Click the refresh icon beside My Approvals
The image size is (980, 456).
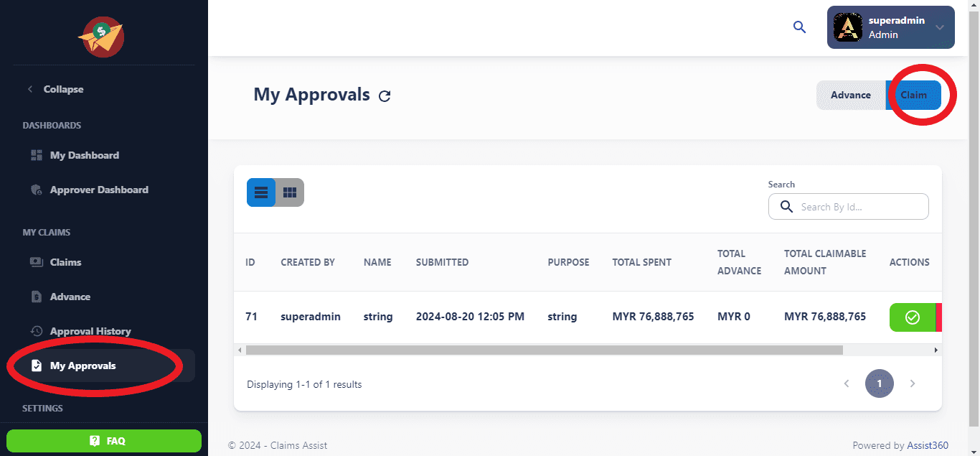tap(385, 96)
